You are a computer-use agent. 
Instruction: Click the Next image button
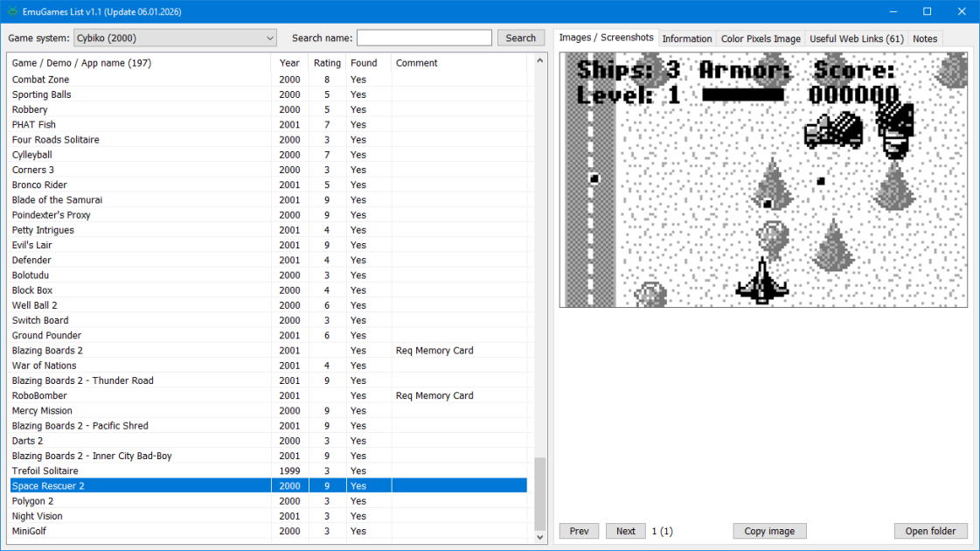626,531
